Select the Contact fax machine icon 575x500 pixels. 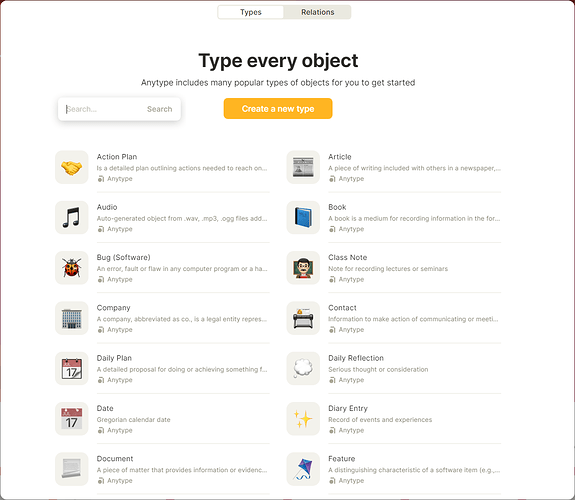pyautogui.click(x=303, y=318)
